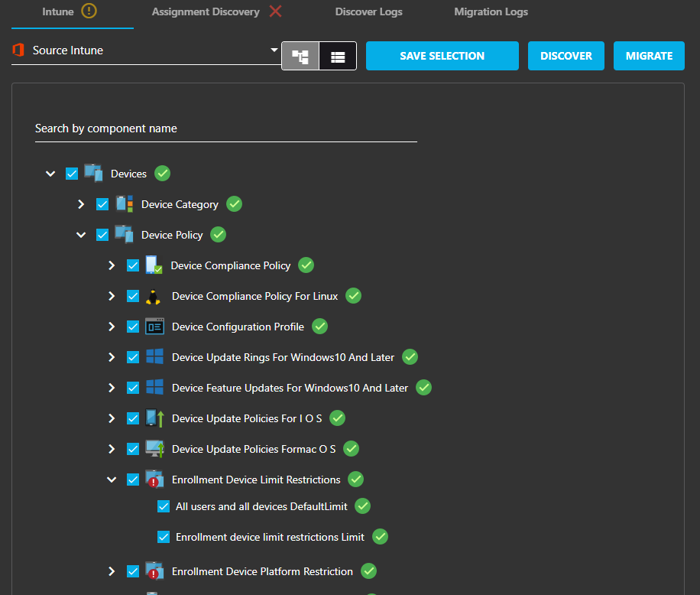Click green check beside Enrollment Device Platform Restriction
This screenshot has width=700, height=595.
pyautogui.click(x=368, y=571)
